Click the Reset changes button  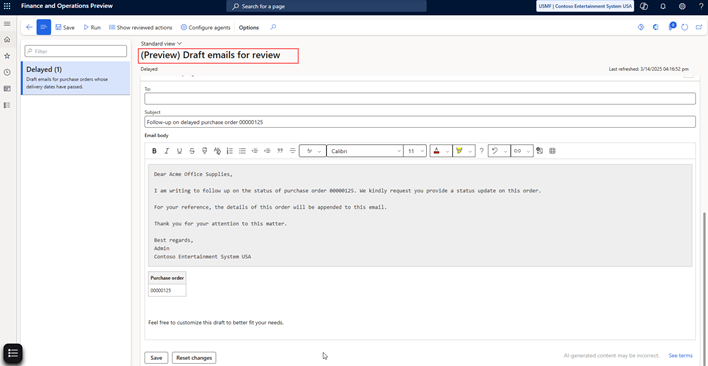coord(194,358)
